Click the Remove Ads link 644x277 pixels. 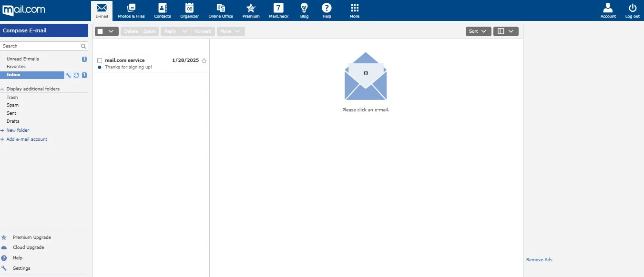click(x=539, y=260)
